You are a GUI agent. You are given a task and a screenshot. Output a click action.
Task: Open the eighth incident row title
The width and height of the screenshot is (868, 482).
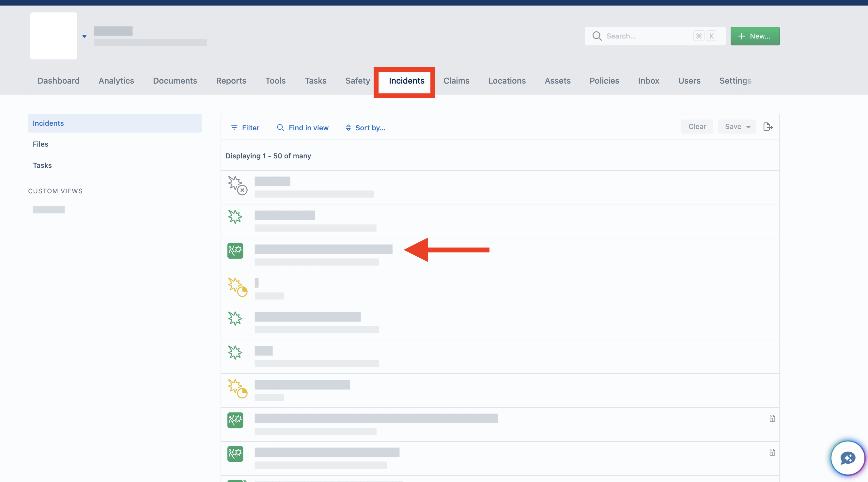(376, 418)
